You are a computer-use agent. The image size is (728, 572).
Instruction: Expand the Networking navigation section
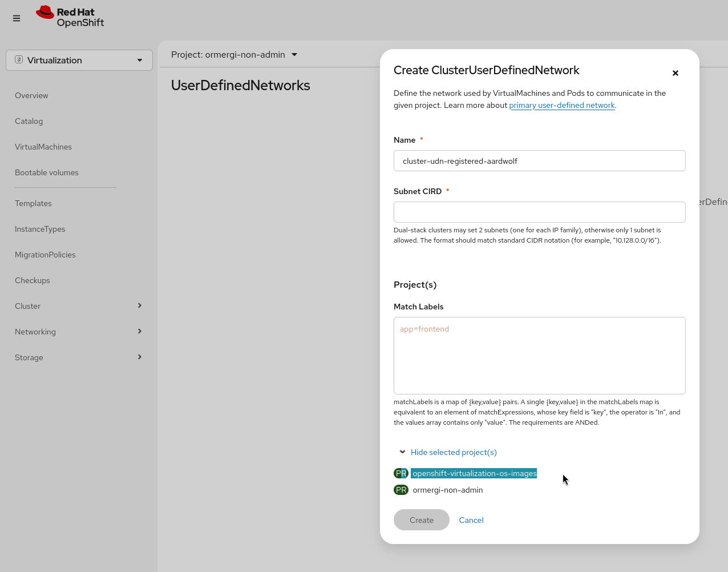click(79, 332)
